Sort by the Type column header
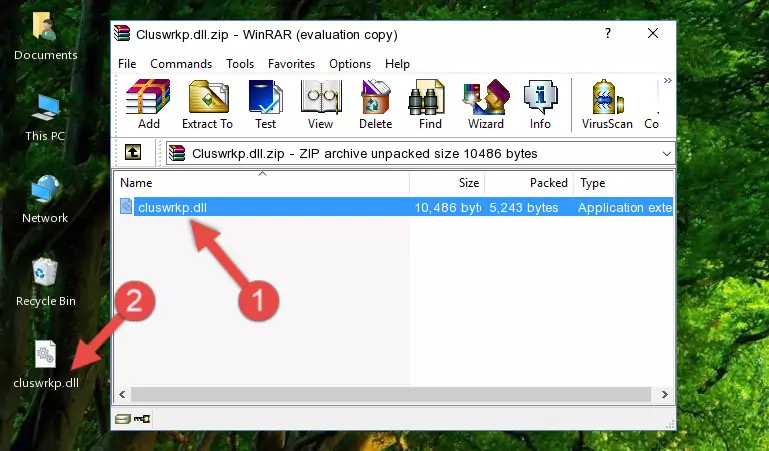The width and height of the screenshot is (769, 451). click(x=624, y=183)
